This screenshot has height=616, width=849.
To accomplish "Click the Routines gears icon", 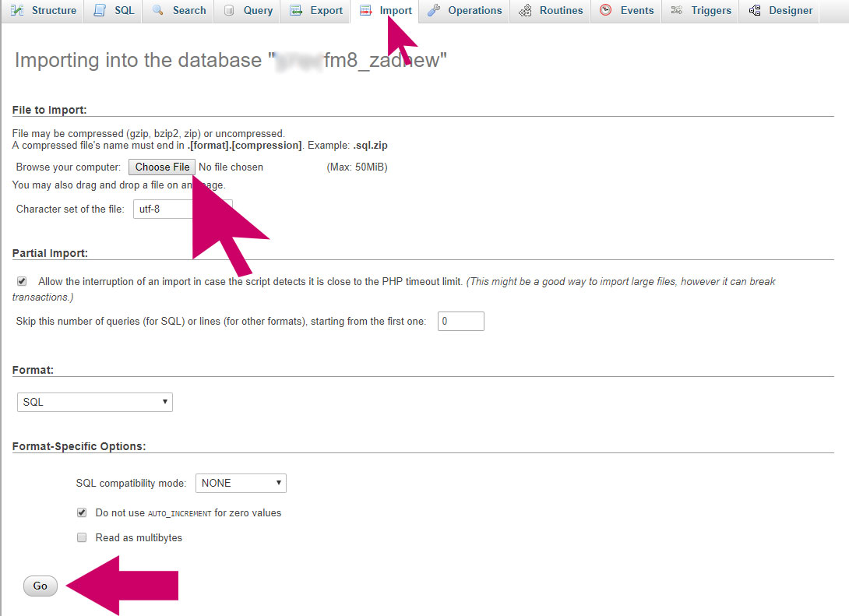I will [x=526, y=11].
